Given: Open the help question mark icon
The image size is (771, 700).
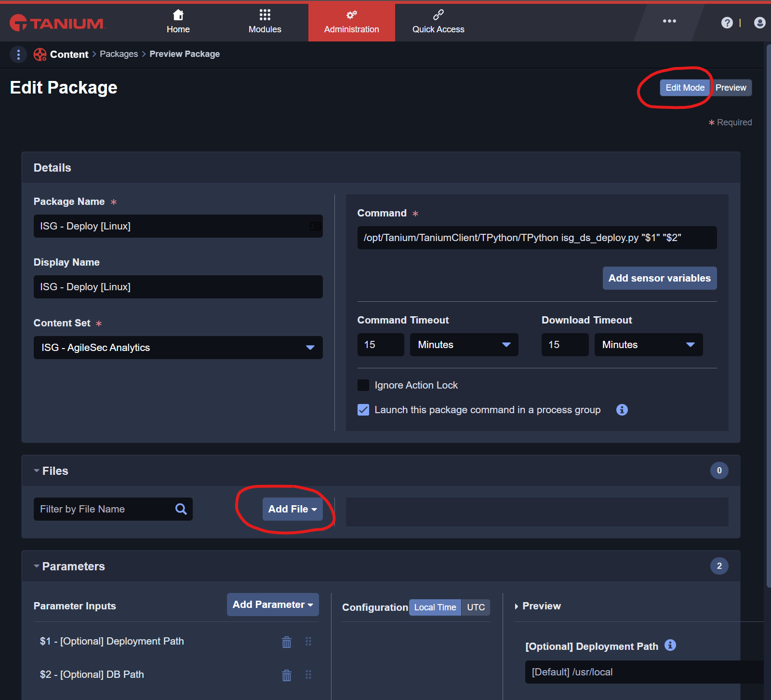Looking at the screenshot, I should point(727,23).
